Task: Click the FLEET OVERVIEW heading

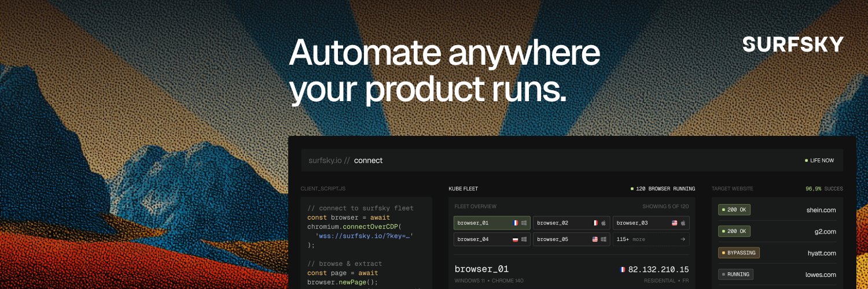Action: click(476, 206)
